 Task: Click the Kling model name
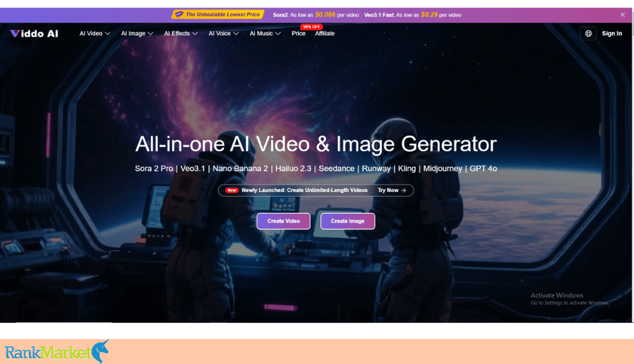407,169
